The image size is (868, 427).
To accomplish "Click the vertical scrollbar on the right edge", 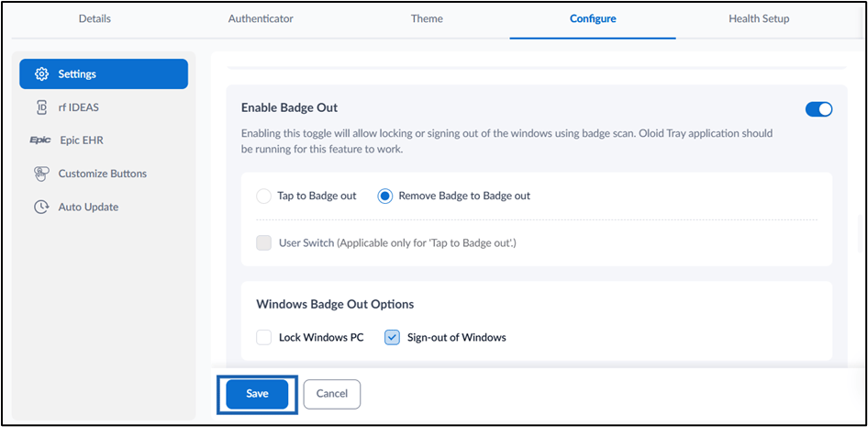I will click(x=859, y=233).
